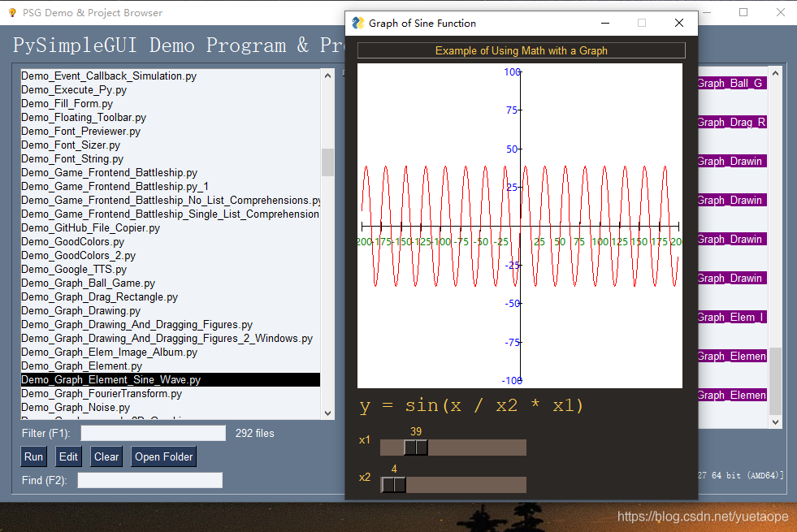797x532 pixels.
Task: Select Demo_Font_Sizer.py
Action: tap(171, 145)
